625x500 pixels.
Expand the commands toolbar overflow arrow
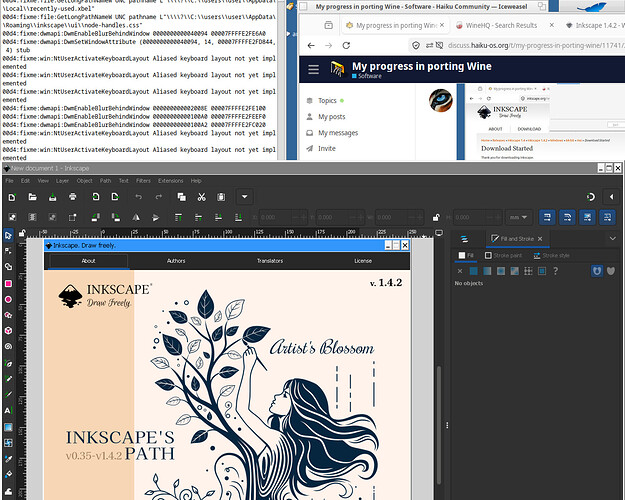point(244,197)
